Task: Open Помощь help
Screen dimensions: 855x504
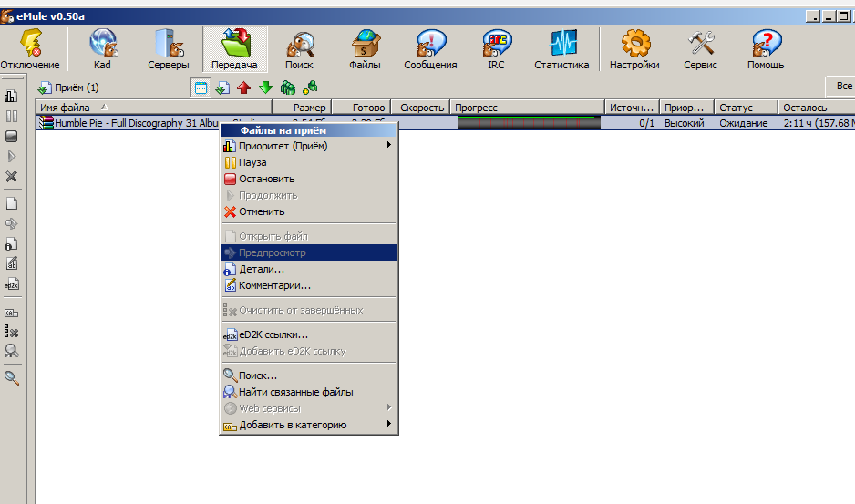Action: [x=766, y=49]
